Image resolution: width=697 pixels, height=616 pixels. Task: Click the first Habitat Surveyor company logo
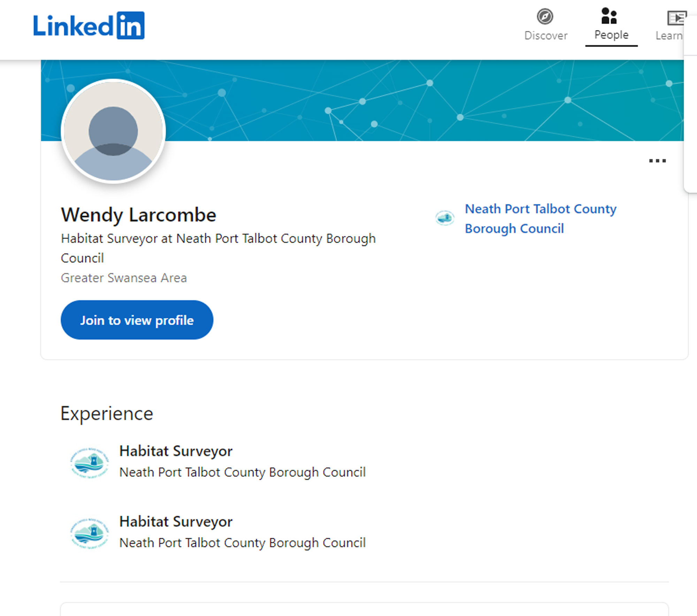[90, 463]
